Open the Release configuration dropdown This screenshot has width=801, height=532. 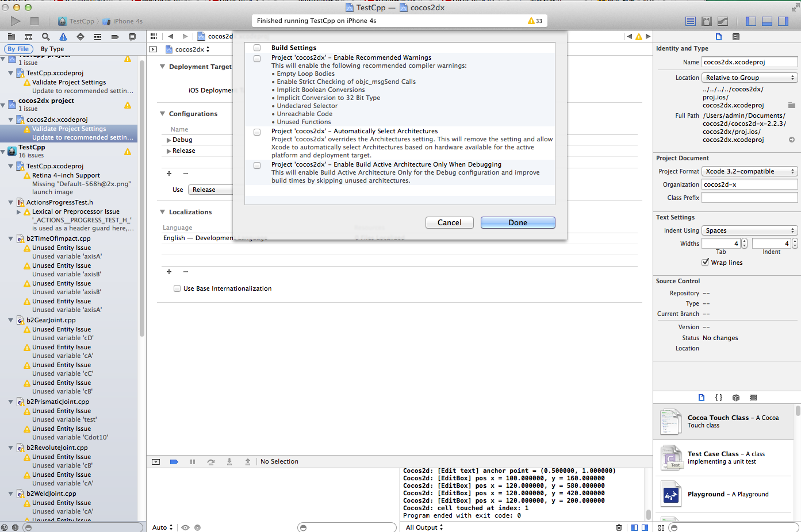tap(210, 190)
